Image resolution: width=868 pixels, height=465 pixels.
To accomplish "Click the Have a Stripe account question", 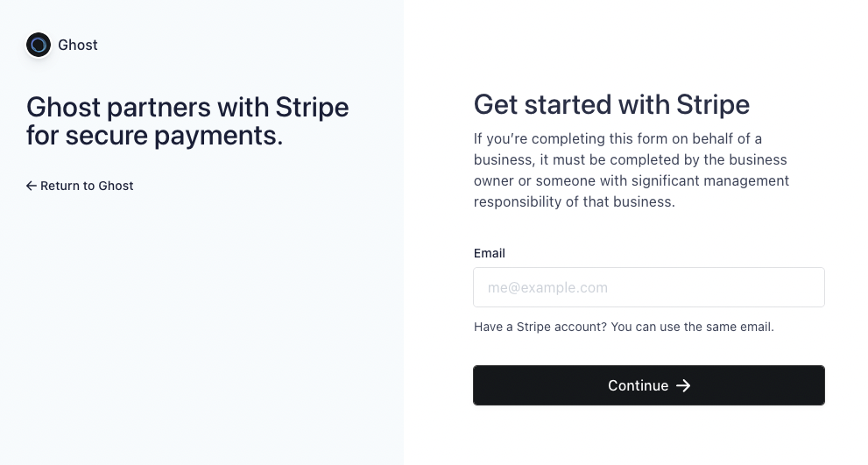I will [x=540, y=327].
